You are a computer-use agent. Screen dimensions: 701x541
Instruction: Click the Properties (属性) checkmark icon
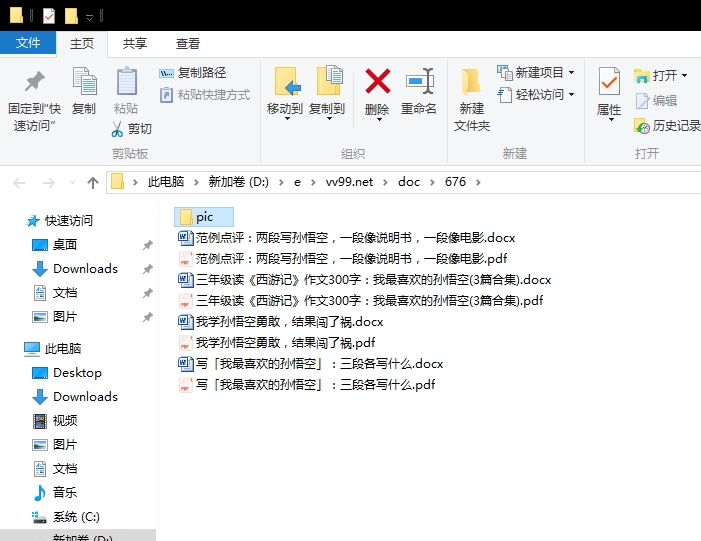tap(609, 81)
